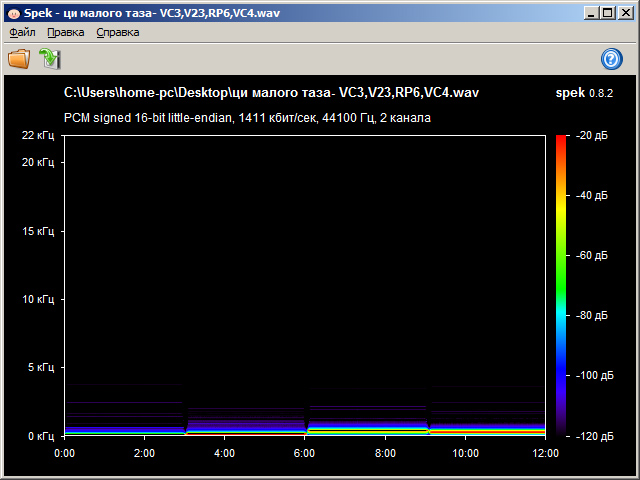Click the 10 кГц frequency axis label
This screenshot has height=480, width=640.
click(x=38, y=299)
